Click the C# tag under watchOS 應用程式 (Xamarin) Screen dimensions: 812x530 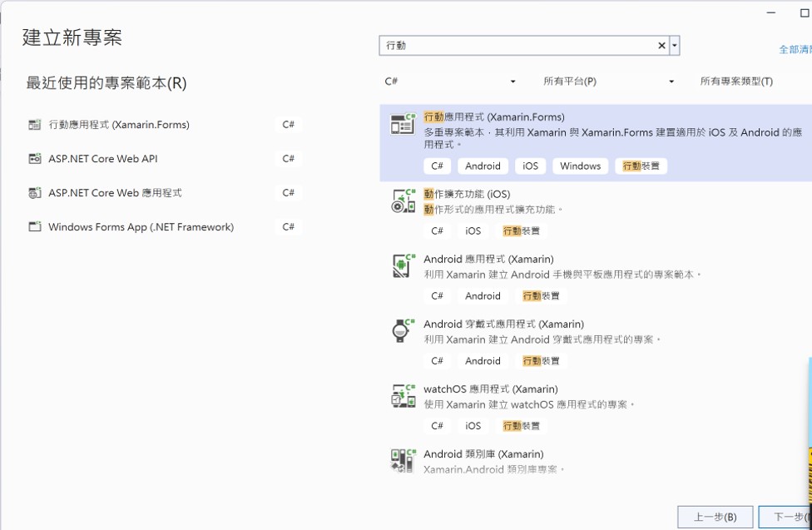[x=437, y=426]
